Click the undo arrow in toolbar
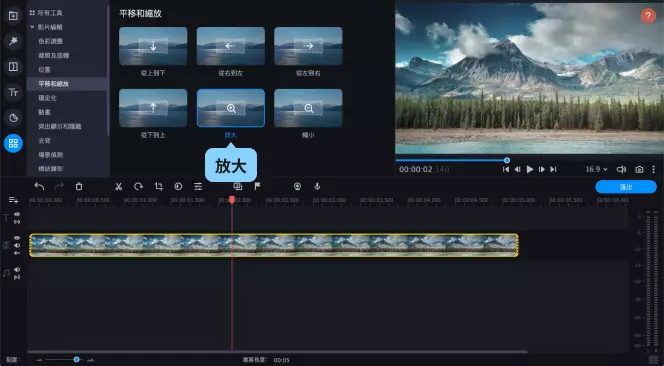Screen dimensions: 664x366 point(39,186)
